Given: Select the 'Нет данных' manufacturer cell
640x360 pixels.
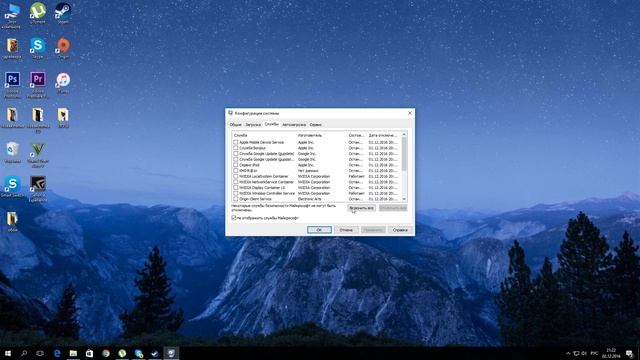Looking at the screenshot, I should click(308, 171).
